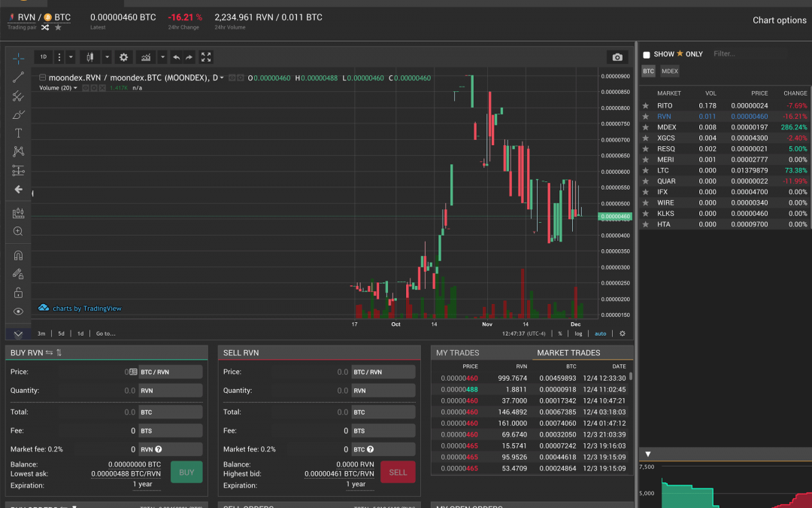Expand the Volume (20) indicator dropdown
Viewport: 812px width, 508px height.
coord(75,88)
